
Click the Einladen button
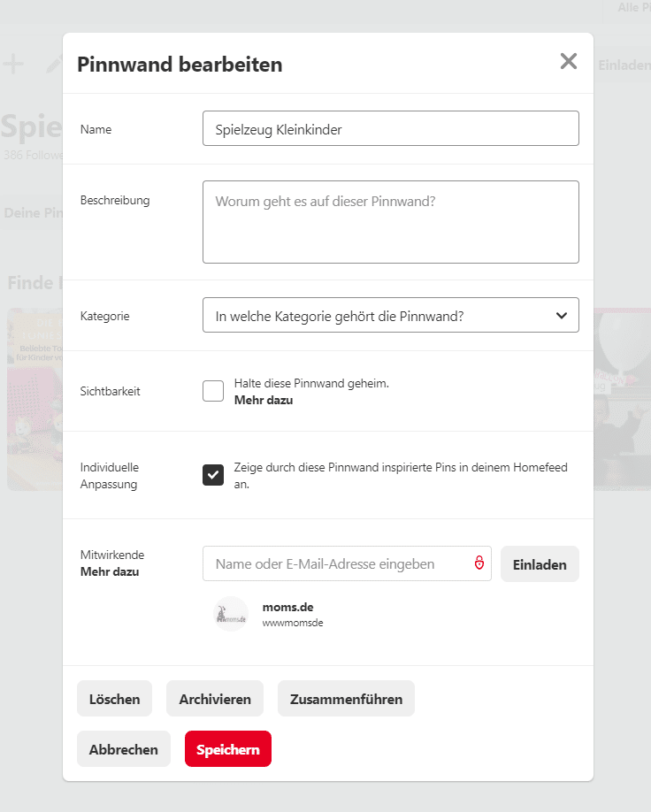click(x=540, y=564)
